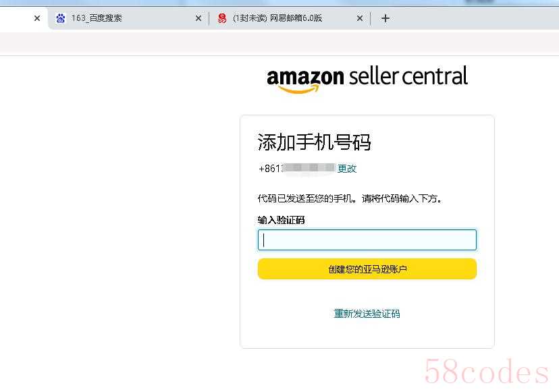Close the 163_百度搜索 tab
Viewport: 559px width, 392px height.
pyautogui.click(x=198, y=18)
